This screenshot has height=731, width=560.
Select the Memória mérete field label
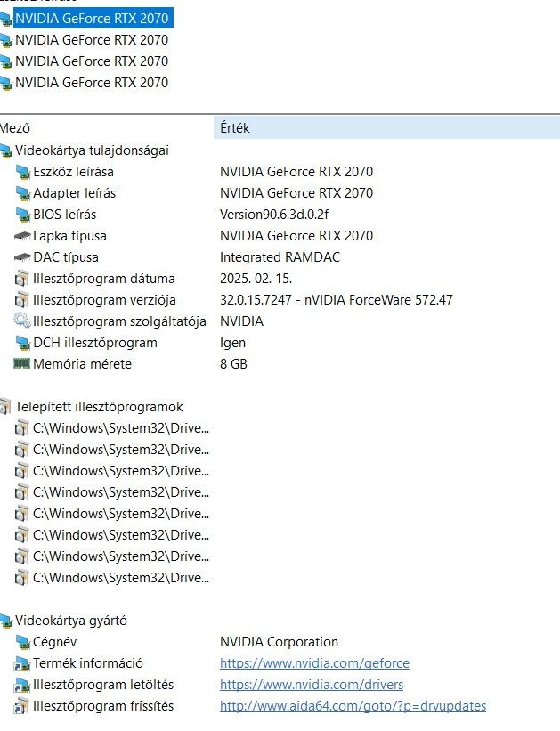pos(83,364)
